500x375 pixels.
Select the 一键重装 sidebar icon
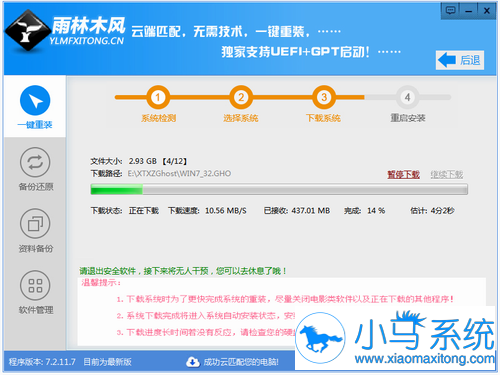coord(35,100)
